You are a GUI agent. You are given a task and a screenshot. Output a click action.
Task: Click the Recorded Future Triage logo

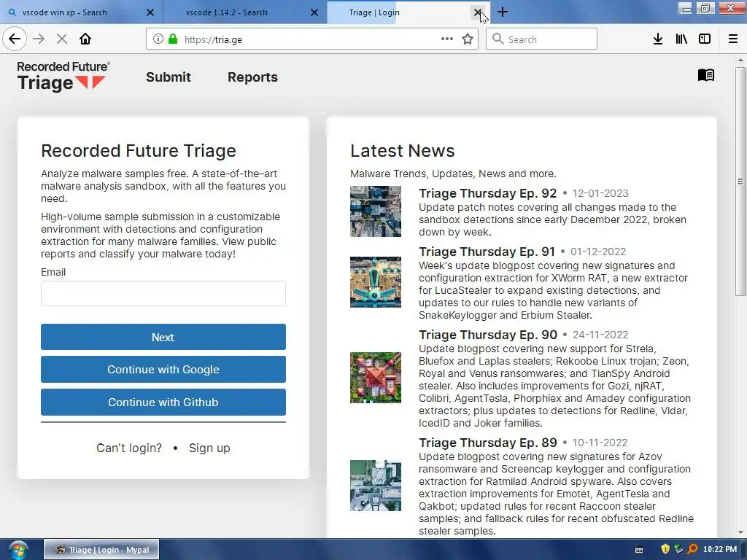point(63,77)
